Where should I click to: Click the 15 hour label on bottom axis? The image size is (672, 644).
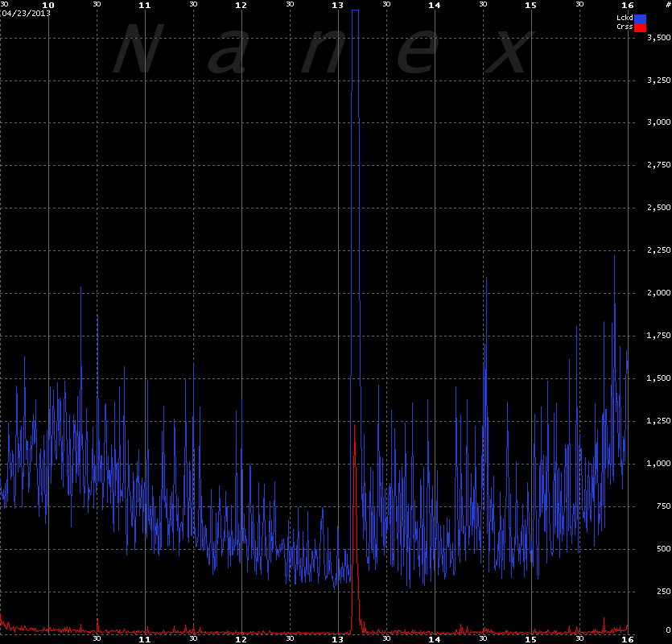click(531, 639)
